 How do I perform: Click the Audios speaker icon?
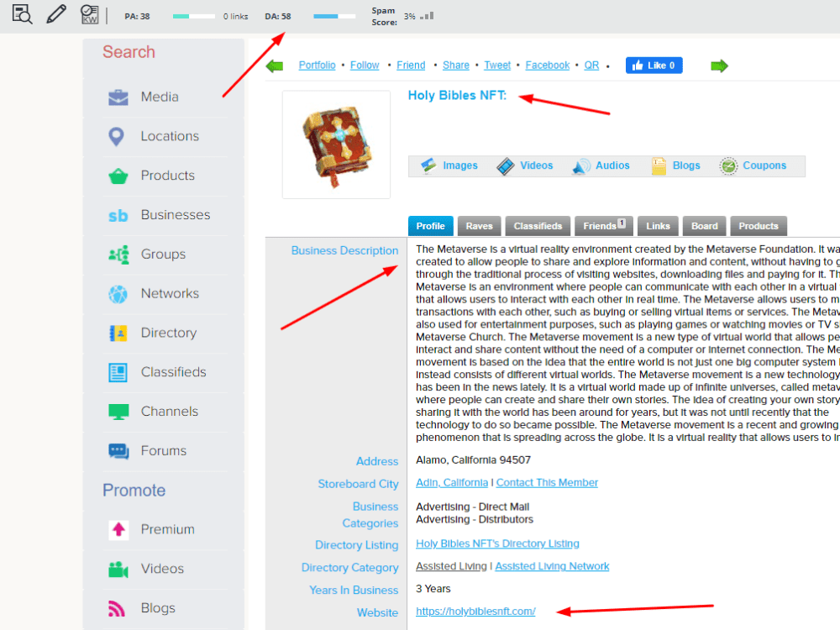click(x=581, y=166)
